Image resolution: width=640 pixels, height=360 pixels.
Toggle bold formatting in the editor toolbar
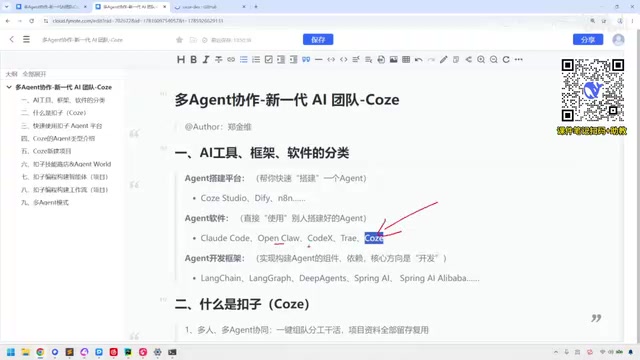pyautogui.click(x=193, y=60)
